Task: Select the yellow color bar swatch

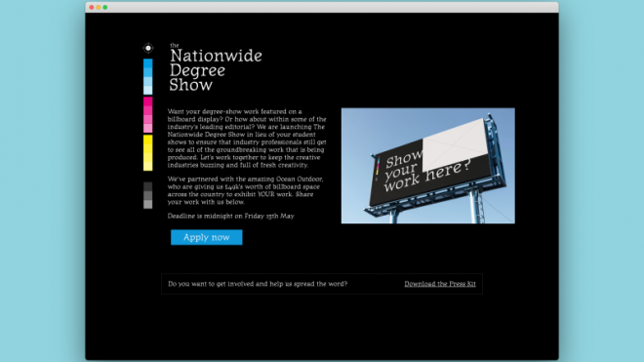Action: [148, 152]
